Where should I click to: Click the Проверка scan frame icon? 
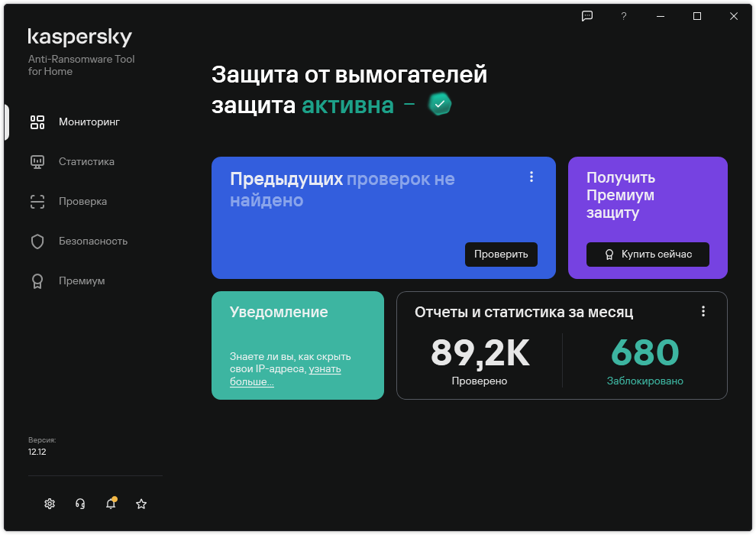[x=37, y=202]
